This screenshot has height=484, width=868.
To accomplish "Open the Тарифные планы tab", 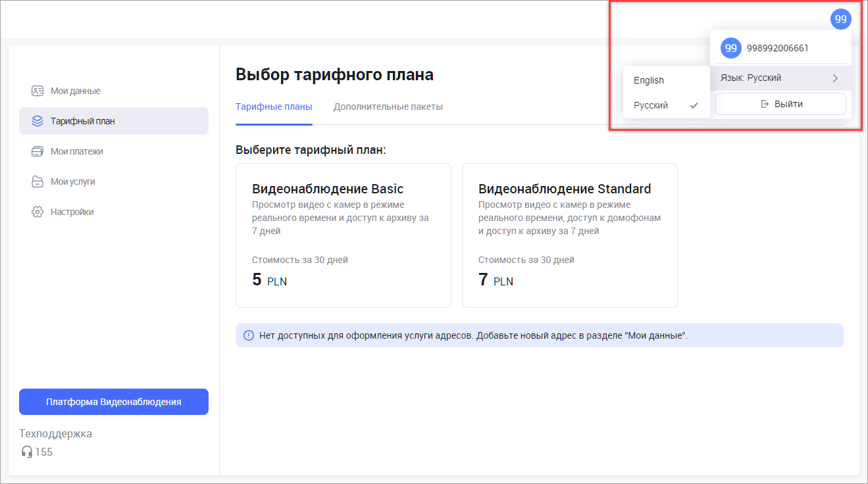I will [x=274, y=107].
